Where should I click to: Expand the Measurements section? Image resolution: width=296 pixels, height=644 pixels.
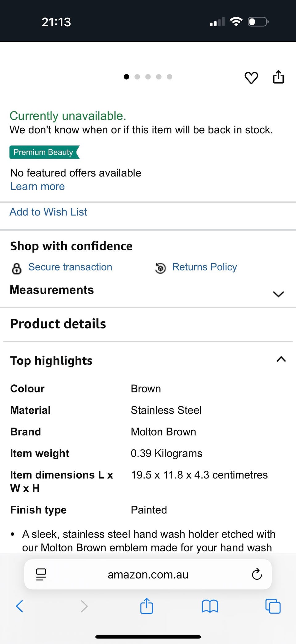coord(278,294)
